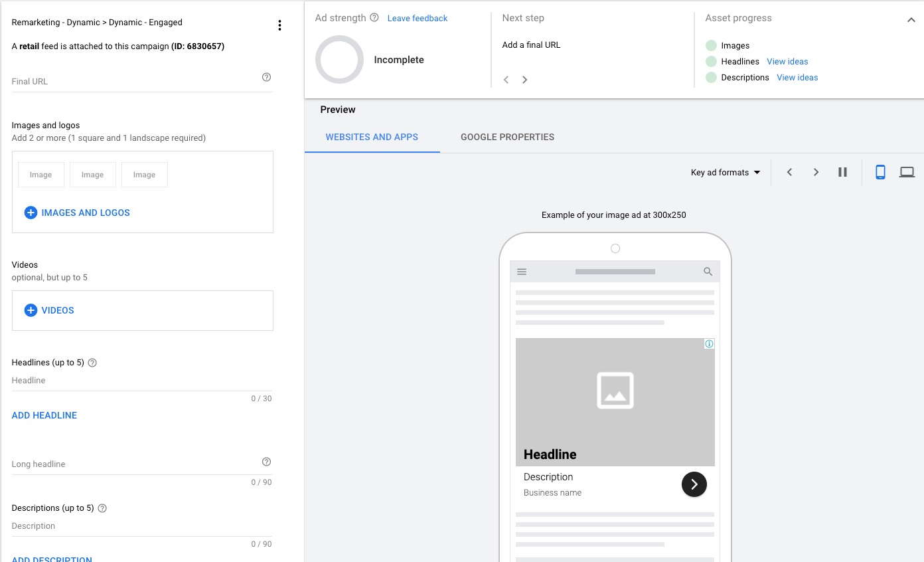
Task: Collapse the ad strength panel
Action: [x=911, y=20]
